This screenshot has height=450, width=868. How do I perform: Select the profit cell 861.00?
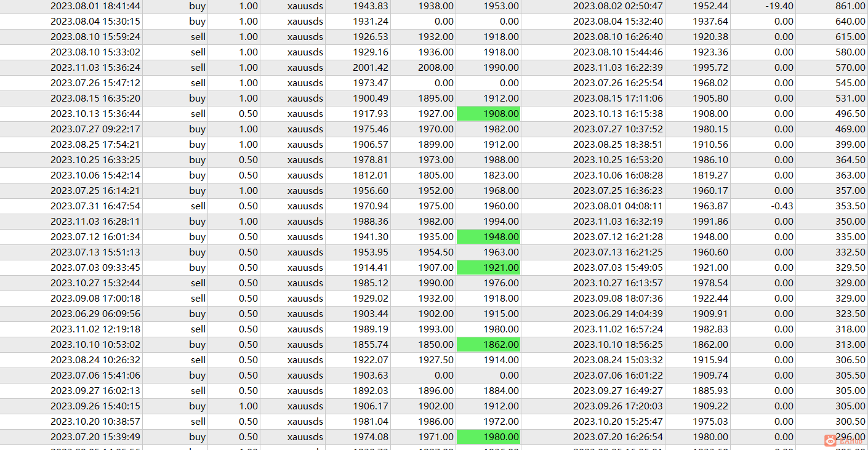tap(851, 6)
